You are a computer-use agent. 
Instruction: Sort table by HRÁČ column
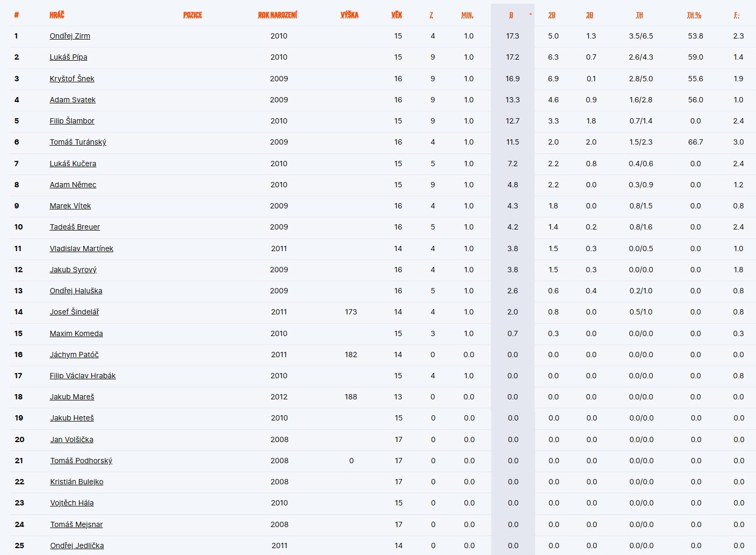click(x=57, y=15)
